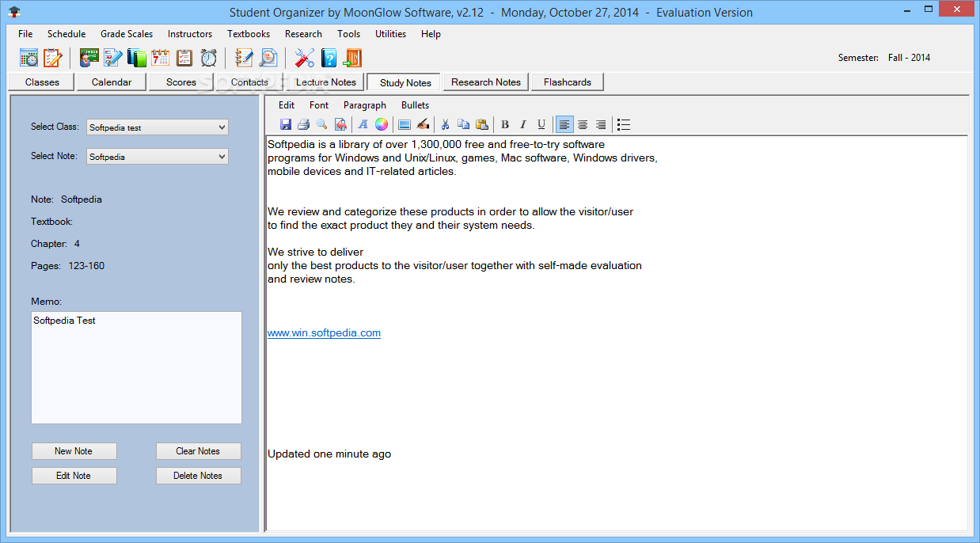Open the File menu
This screenshot has height=543, width=980.
coord(25,34)
